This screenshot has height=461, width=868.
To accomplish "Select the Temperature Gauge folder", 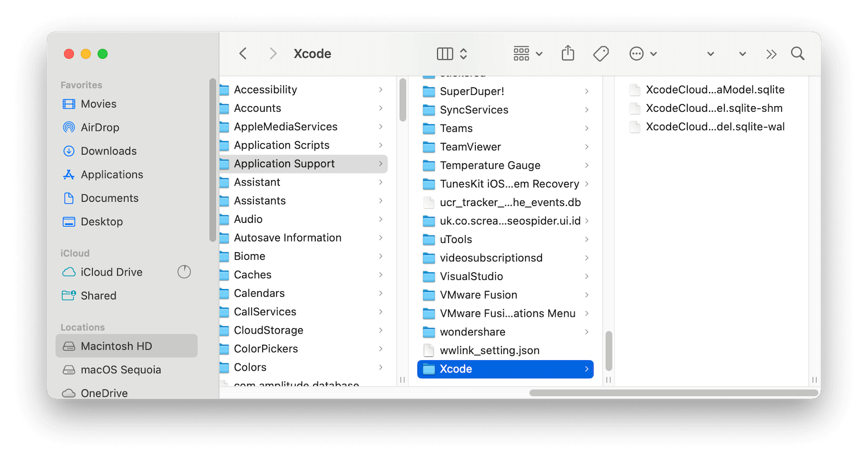I will 505,165.
